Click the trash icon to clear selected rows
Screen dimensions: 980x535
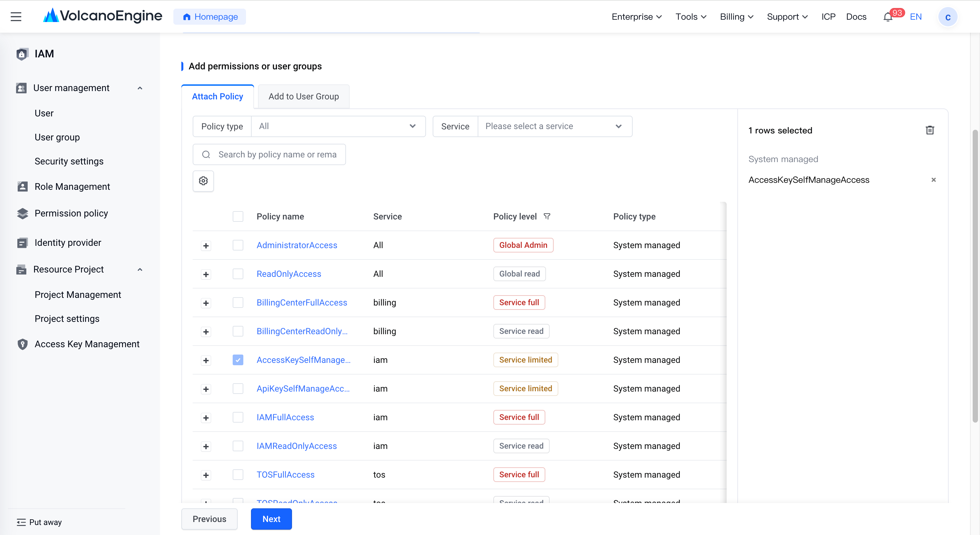(x=930, y=130)
